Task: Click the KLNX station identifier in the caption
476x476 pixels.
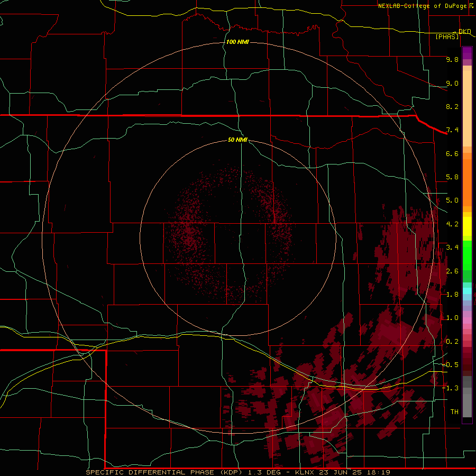Action: (x=305, y=472)
